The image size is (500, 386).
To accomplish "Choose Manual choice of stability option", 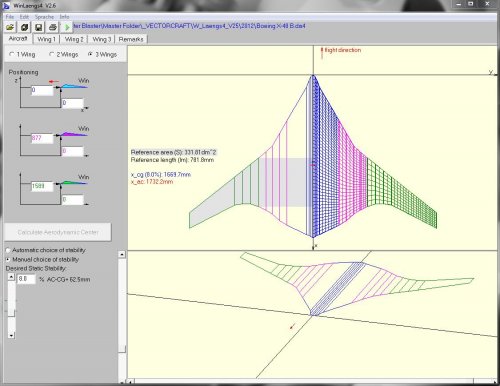I will [x=8, y=259].
